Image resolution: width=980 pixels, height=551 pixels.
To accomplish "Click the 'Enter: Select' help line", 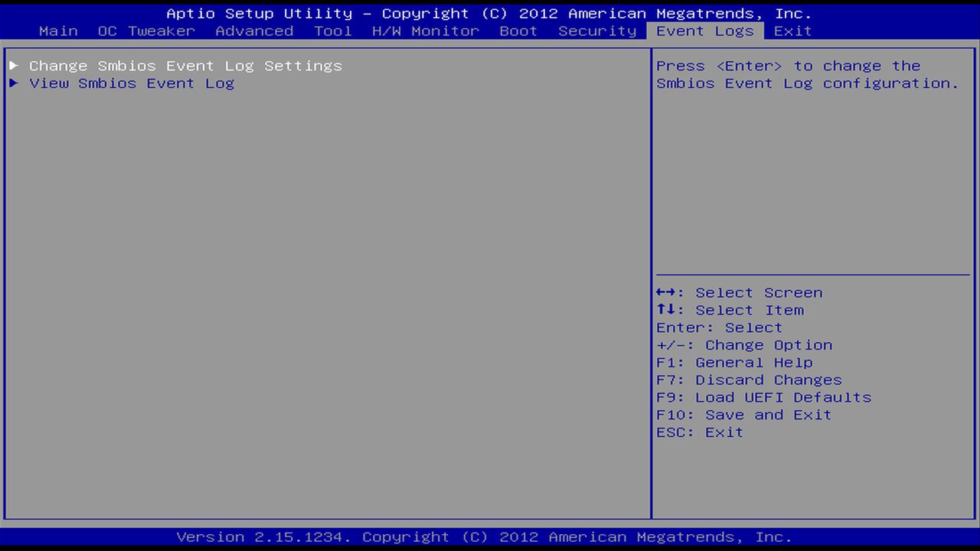I will click(719, 328).
